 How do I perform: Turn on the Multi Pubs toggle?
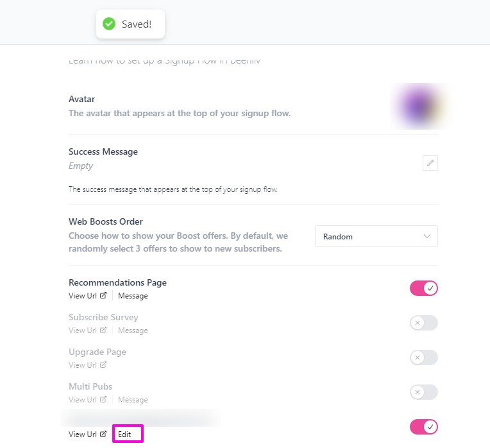423,392
